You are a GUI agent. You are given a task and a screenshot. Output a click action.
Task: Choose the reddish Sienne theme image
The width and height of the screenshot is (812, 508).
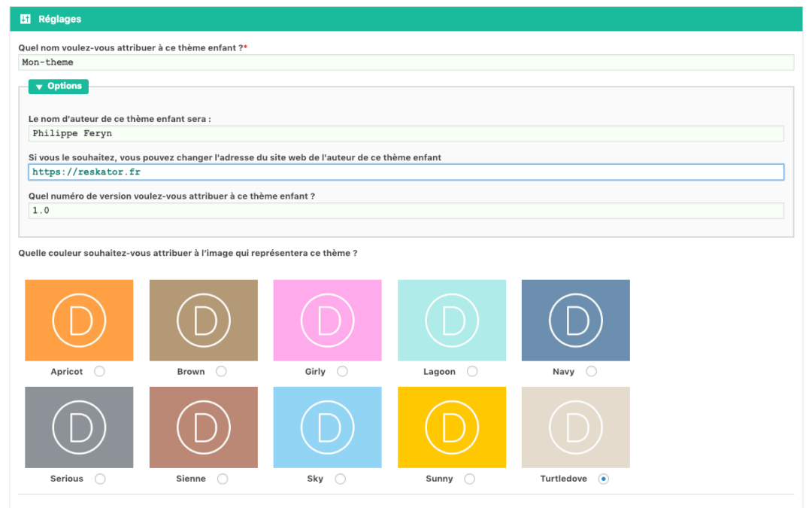204,427
